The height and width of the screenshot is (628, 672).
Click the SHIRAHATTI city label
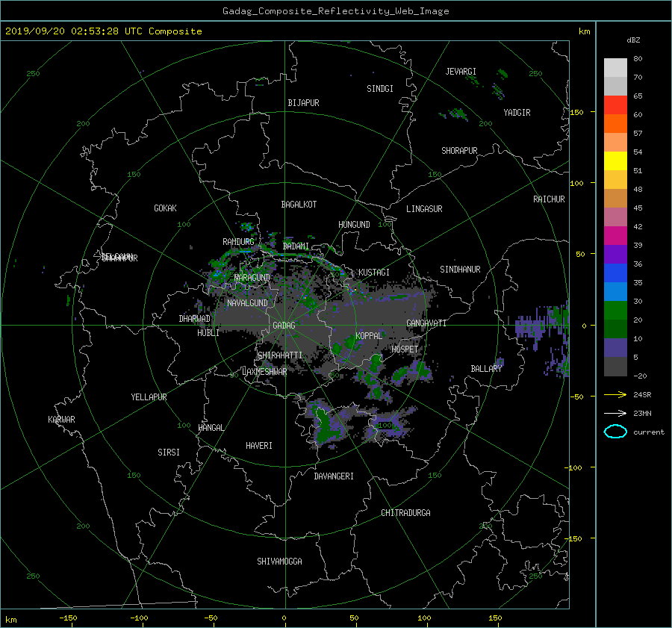pyautogui.click(x=280, y=355)
